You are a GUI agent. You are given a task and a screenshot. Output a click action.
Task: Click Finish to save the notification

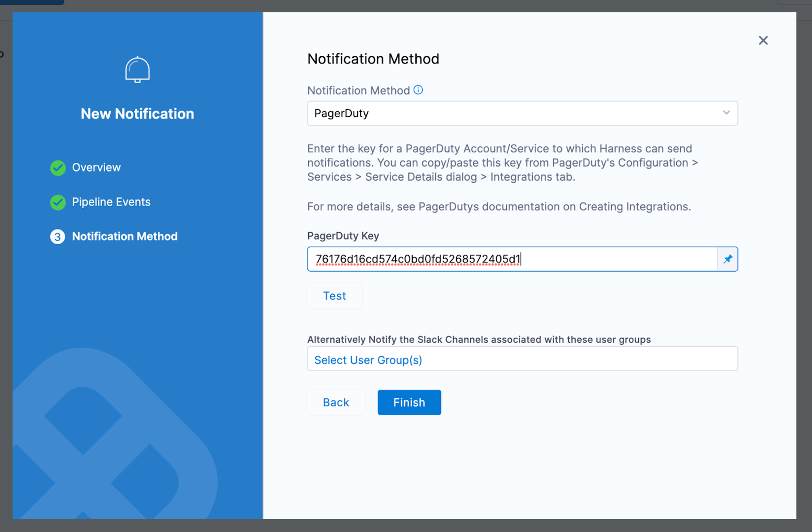coord(409,402)
